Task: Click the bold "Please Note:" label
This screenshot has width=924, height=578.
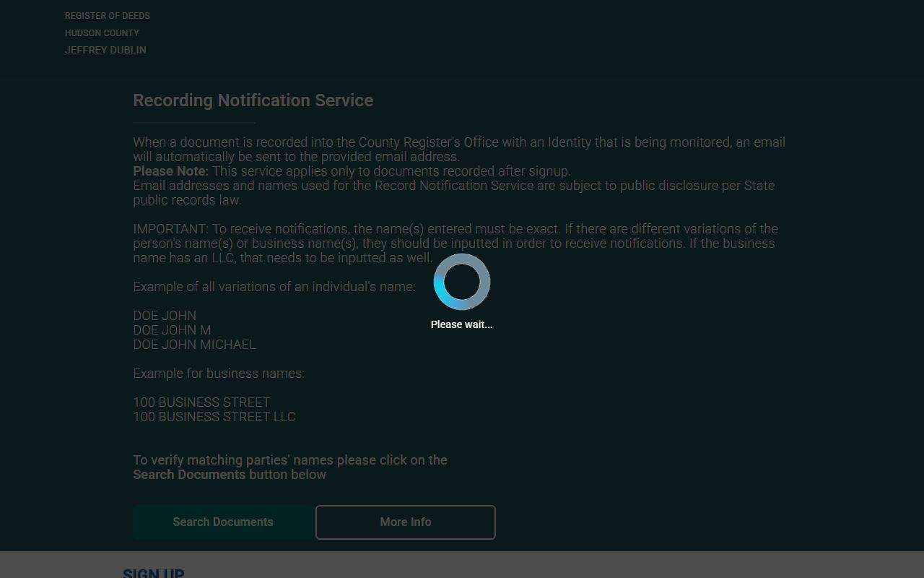Action: coord(170,171)
